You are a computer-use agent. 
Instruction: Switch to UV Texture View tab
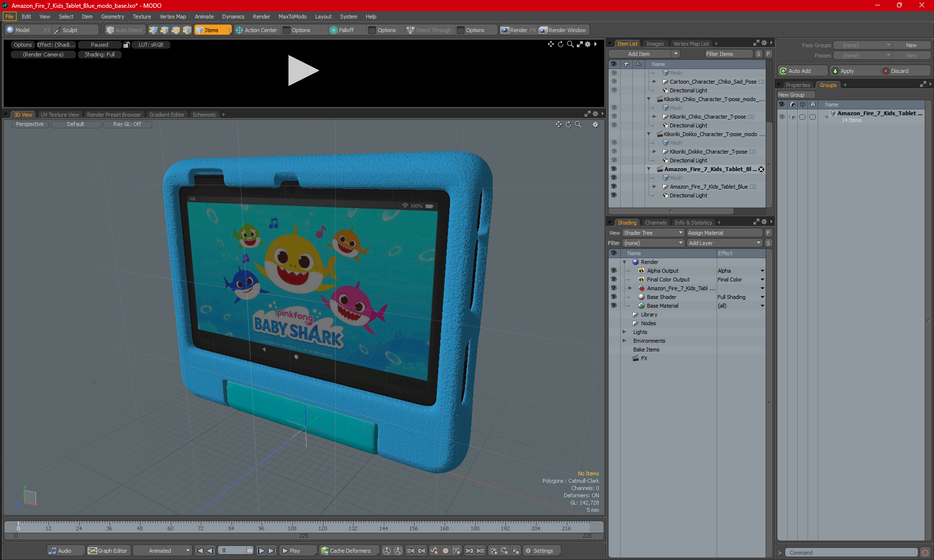point(60,115)
